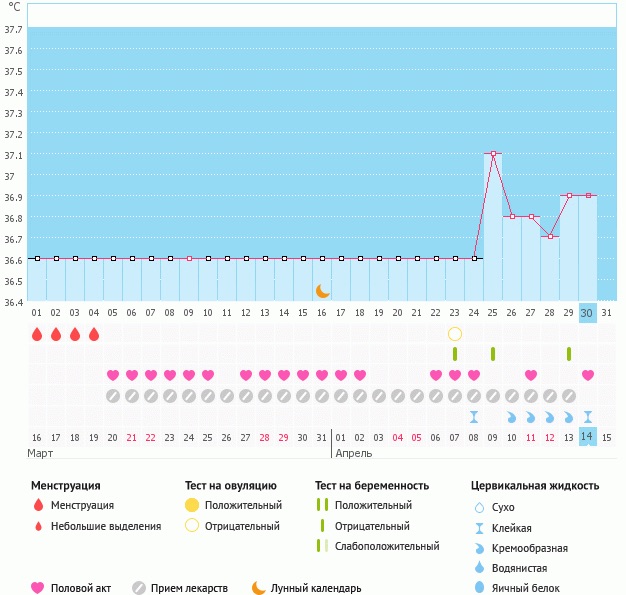
Task: Select highlighted cycle day 30 label
Action: pyautogui.click(x=588, y=313)
